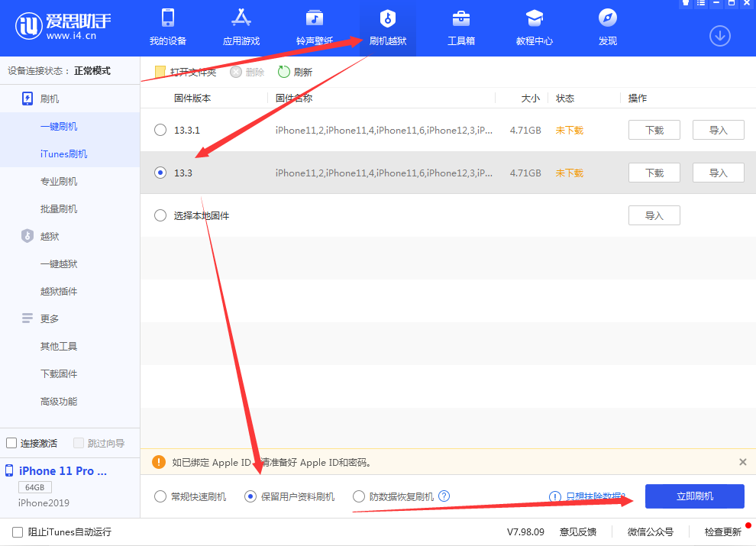Click the firmware name in the 13.3.1 row
The width and height of the screenshot is (756, 546).
pos(384,131)
